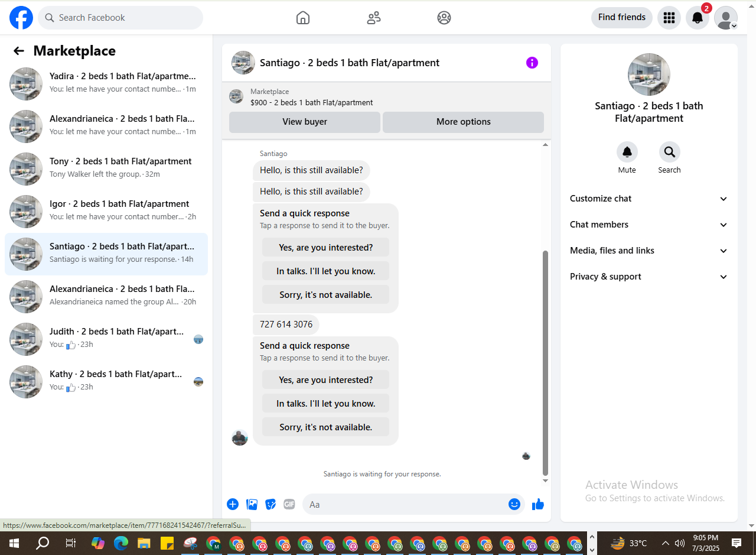Click the listing thumbnail beside the $900 price
This screenshot has height=555, width=756.
(x=236, y=96)
